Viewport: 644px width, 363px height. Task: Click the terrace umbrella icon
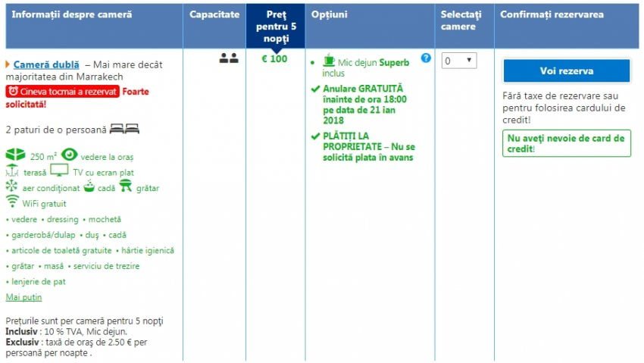(x=12, y=171)
